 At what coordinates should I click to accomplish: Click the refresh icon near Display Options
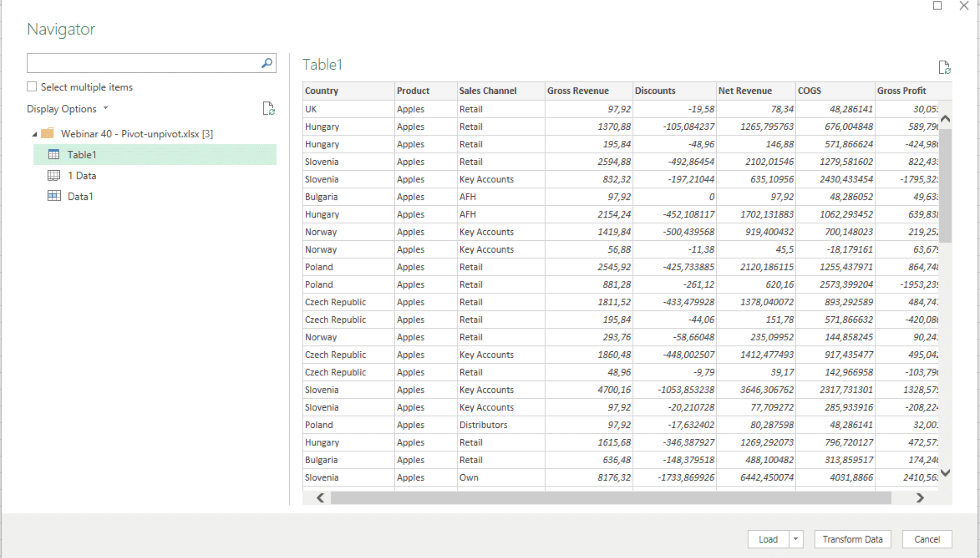pos(269,109)
